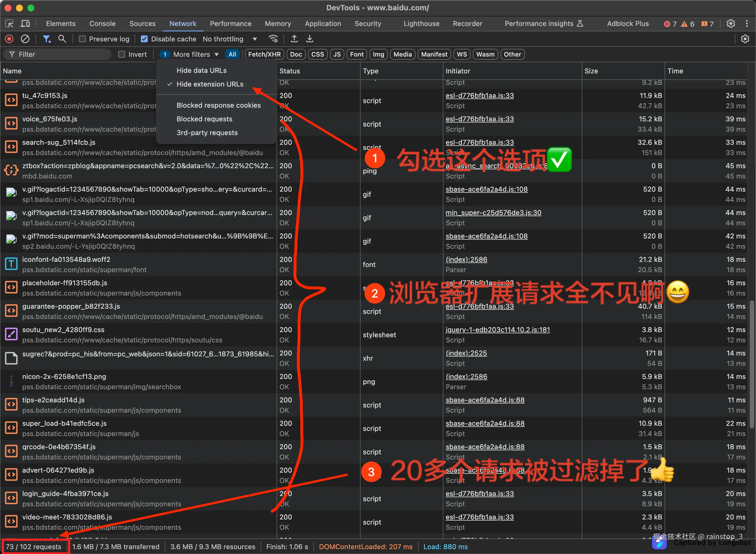This screenshot has width=756, height=554.
Task: Open the DevTools customize menu
Action: (746, 23)
